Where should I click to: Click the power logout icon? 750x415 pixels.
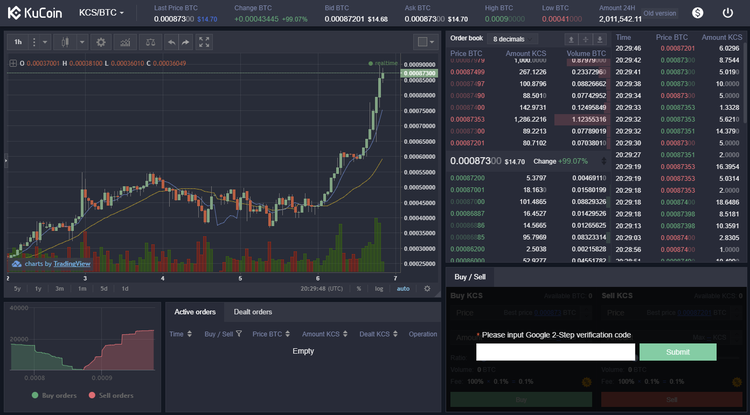point(728,13)
